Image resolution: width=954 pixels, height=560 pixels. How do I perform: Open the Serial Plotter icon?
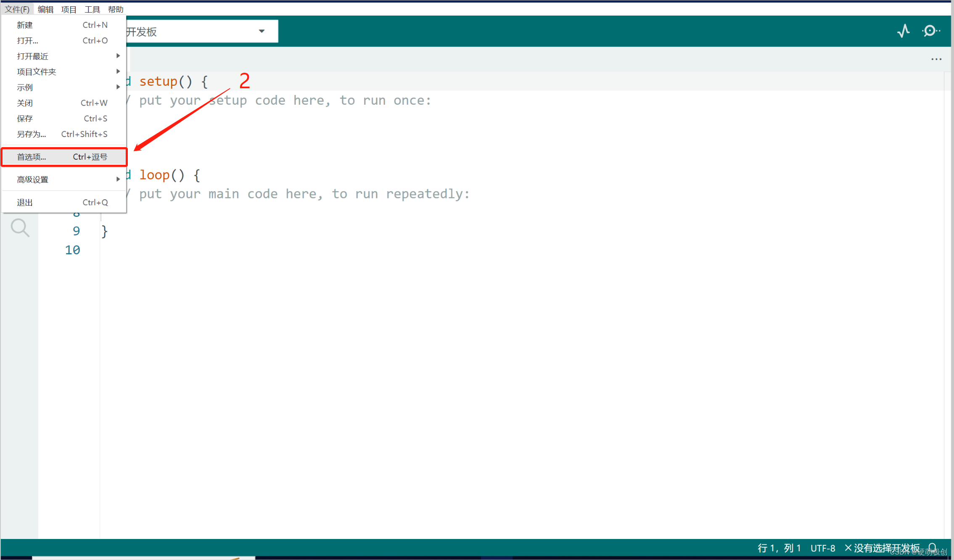click(903, 31)
